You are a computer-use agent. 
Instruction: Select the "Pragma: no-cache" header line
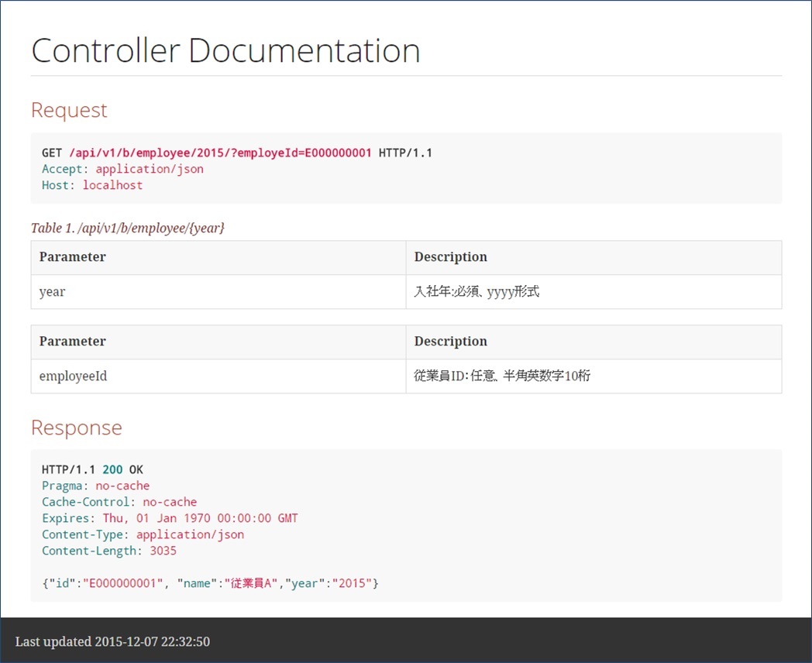click(x=95, y=486)
